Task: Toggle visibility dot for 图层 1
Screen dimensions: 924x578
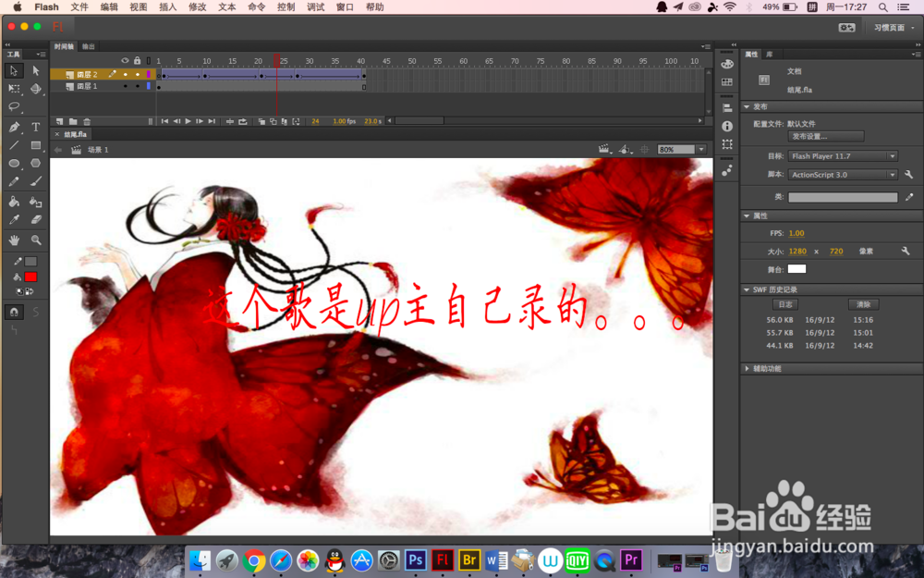Action: point(125,86)
